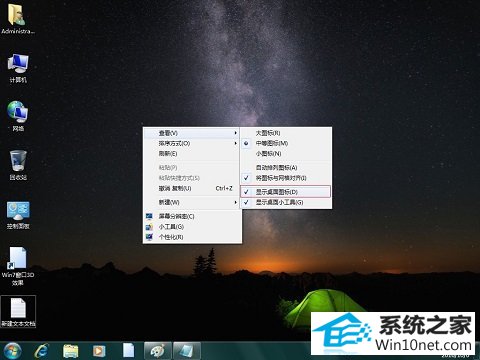
Task: Switch to the Paint palette taskbar button
Action: (x=158, y=351)
